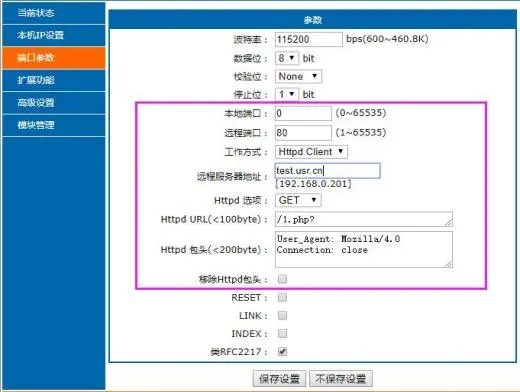Open the 扩展功能 sidebar item

53,80
